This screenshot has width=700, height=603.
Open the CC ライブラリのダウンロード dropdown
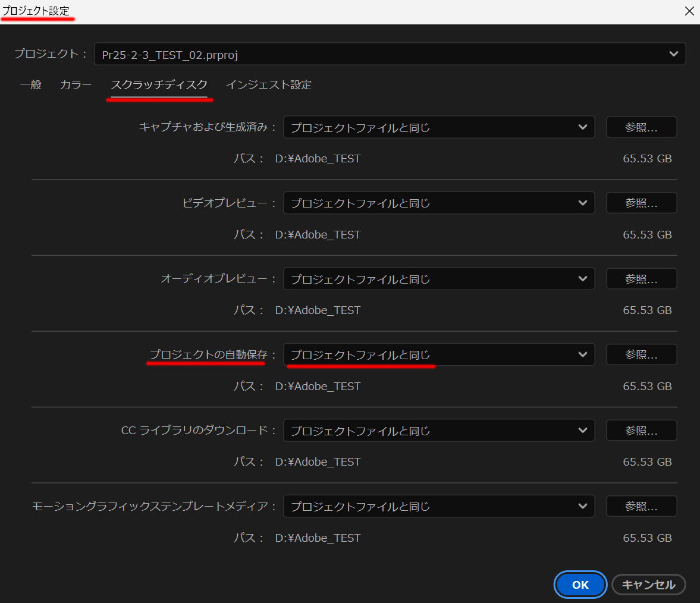pyautogui.click(x=439, y=430)
